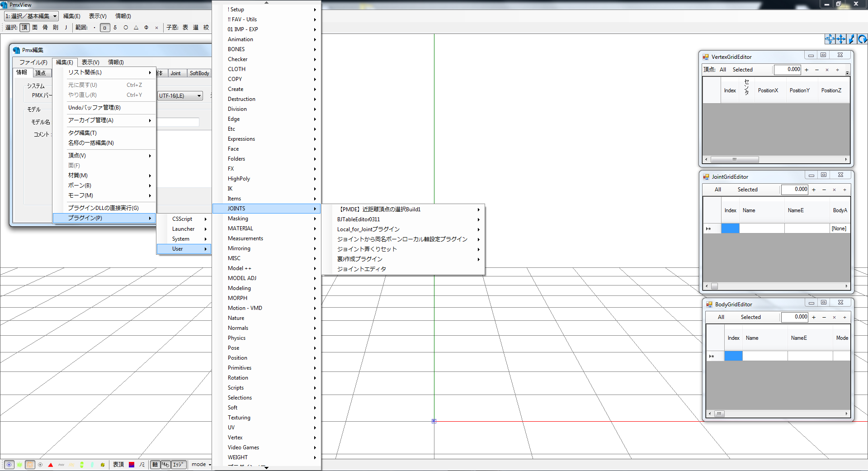Click the MMD display mode icon
The image size is (868, 471).
click(x=166, y=464)
